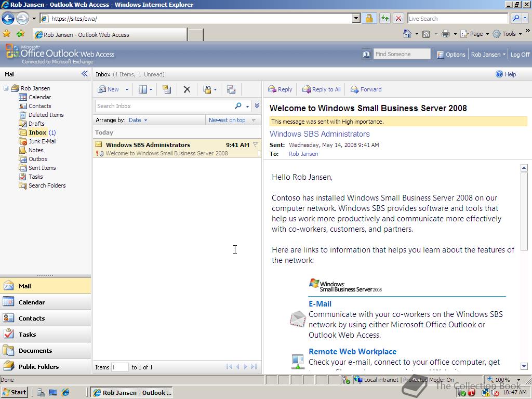The width and height of the screenshot is (532, 399).
Task: Switch to the Contacts module
Action: click(x=46, y=318)
